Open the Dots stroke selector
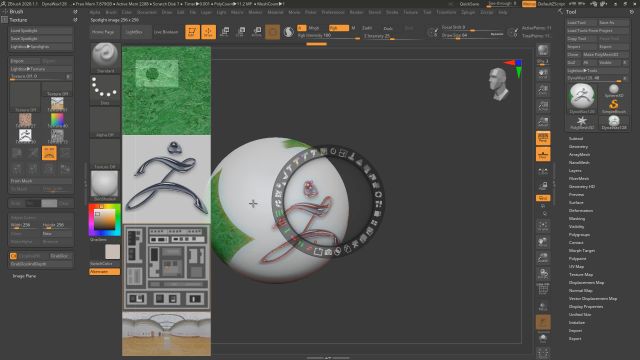This screenshot has height=360, width=640. click(x=105, y=90)
